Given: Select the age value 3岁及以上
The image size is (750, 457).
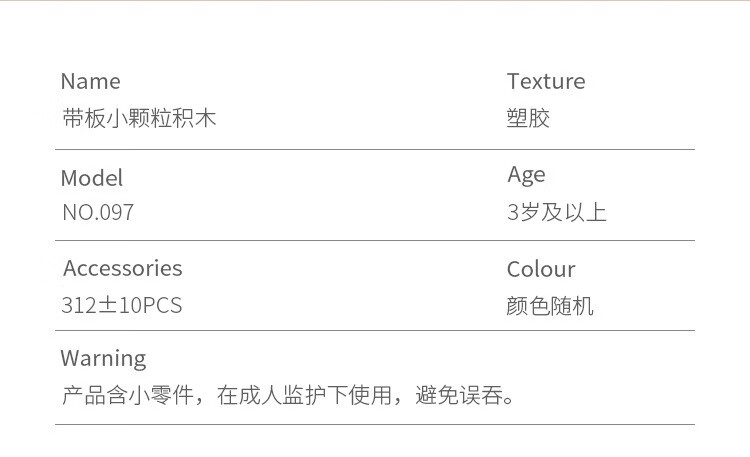Looking at the screenshot, I should click(x=556, y=213).
